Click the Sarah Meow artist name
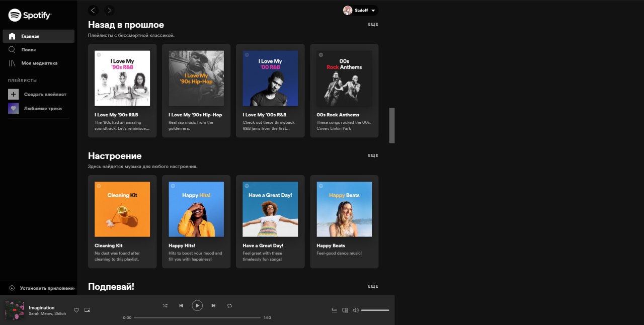The height and width of the screenshot is (325, 644). (40, 313)
